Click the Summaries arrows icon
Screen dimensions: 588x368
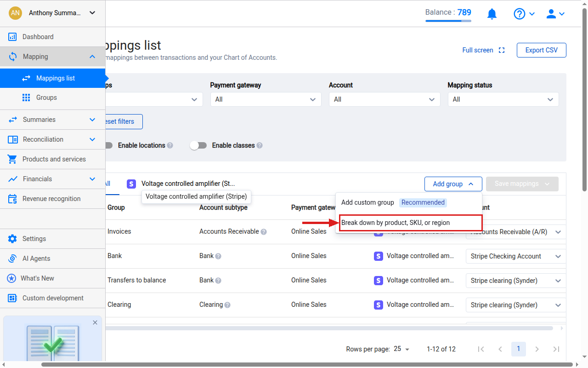click(13, 120)
